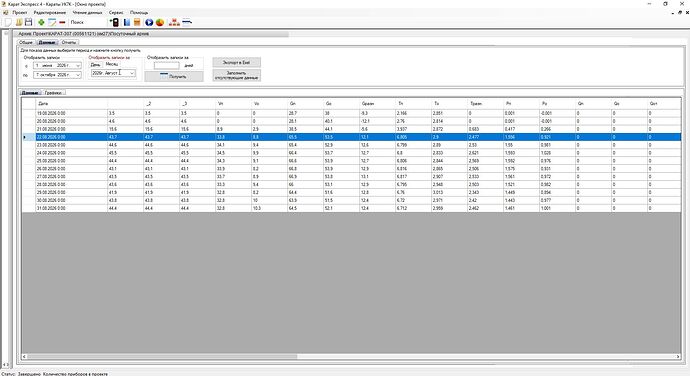690x376 pixels.
Task: Select the row dated 29.08.2026 0:00
Action: coord(351,192)
